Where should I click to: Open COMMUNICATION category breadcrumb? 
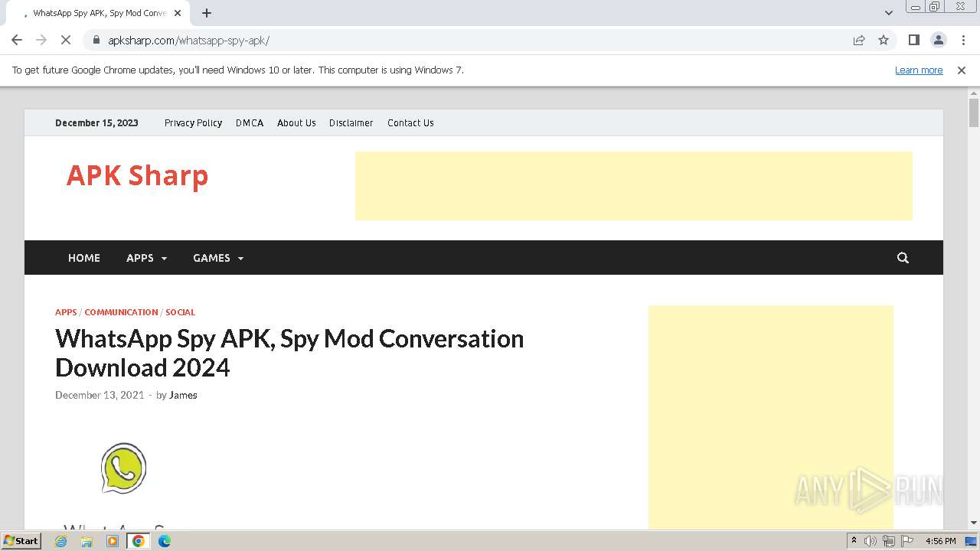pos(121,312)
